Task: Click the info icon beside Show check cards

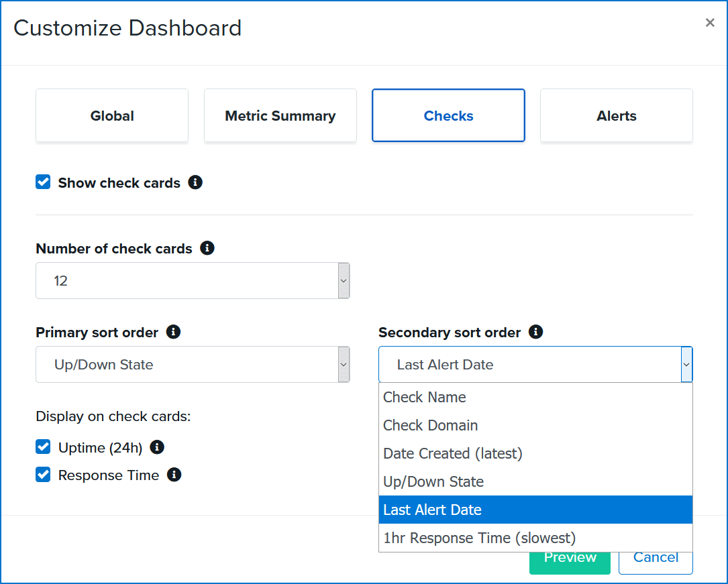Action: pyautogui.click(x=195, y=182)
